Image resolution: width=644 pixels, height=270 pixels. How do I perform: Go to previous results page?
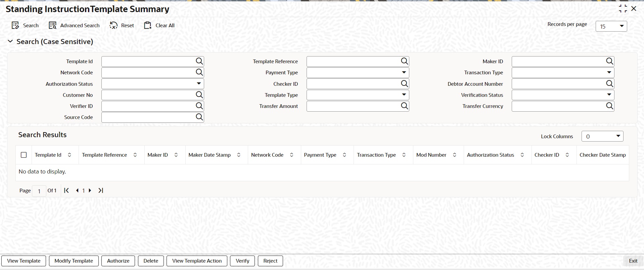77,190
